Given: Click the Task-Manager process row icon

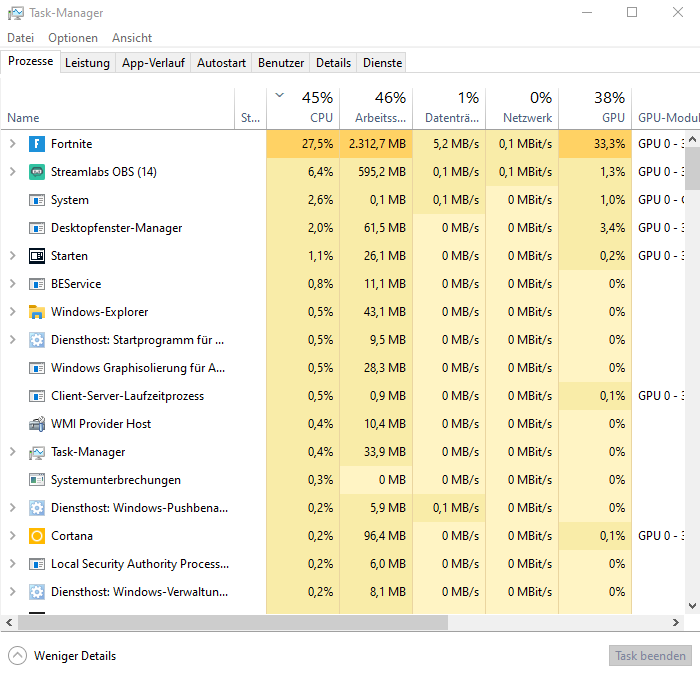Looking at the screenshot, I should tap(37, 452).
